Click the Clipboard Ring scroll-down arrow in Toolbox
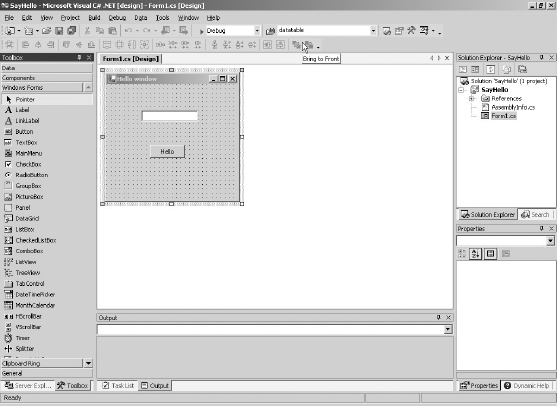Image resolution: width=557 pixels, height=406 pixels. pyautogui.click(x=88, y=363)
